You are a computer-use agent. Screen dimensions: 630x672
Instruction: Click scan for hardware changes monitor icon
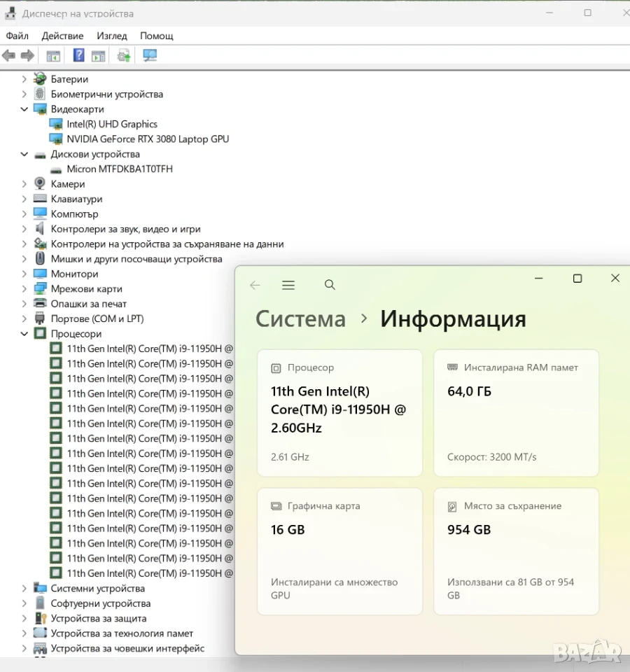pyautogui.click(x=150, y=55)
